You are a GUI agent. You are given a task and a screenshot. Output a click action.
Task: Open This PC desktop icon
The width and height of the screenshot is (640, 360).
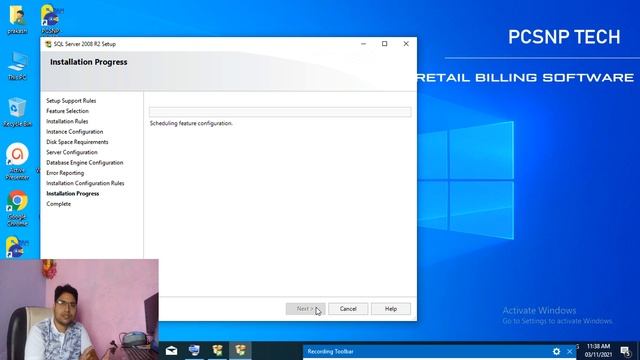pos(18,65)
